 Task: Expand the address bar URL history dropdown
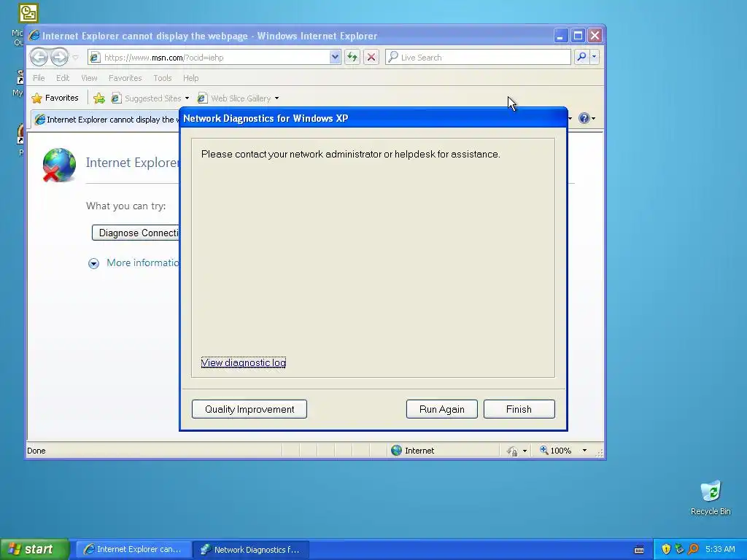click(335, 57)
